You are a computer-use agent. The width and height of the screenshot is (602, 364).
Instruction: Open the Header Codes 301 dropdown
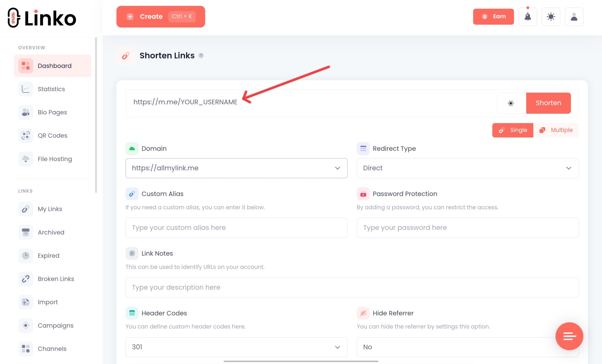[236, 347]
